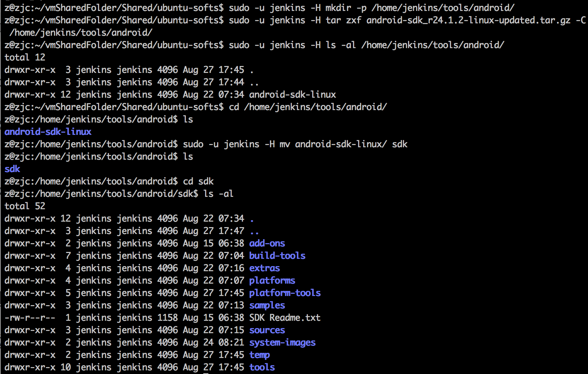Click the 'Aug 27 17:44' timestamp
Image resolution: width=588 pixels, height=374 pixels.
click(213, 82)
